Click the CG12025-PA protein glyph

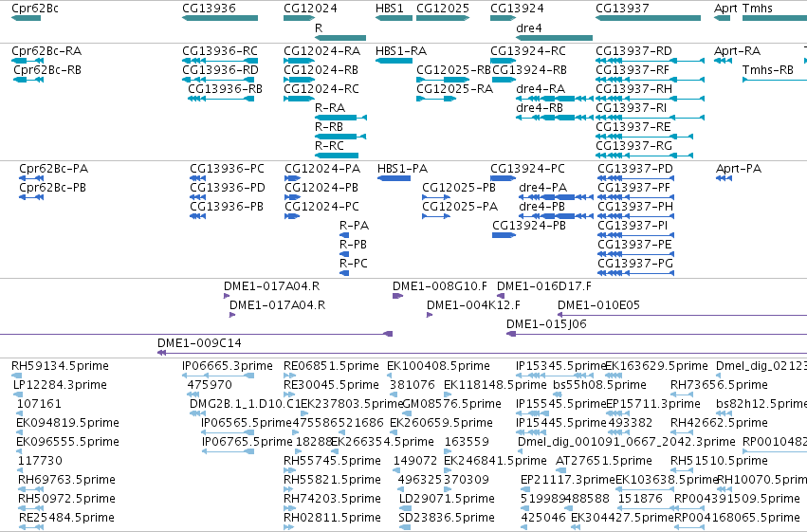[x=436, y=216]
